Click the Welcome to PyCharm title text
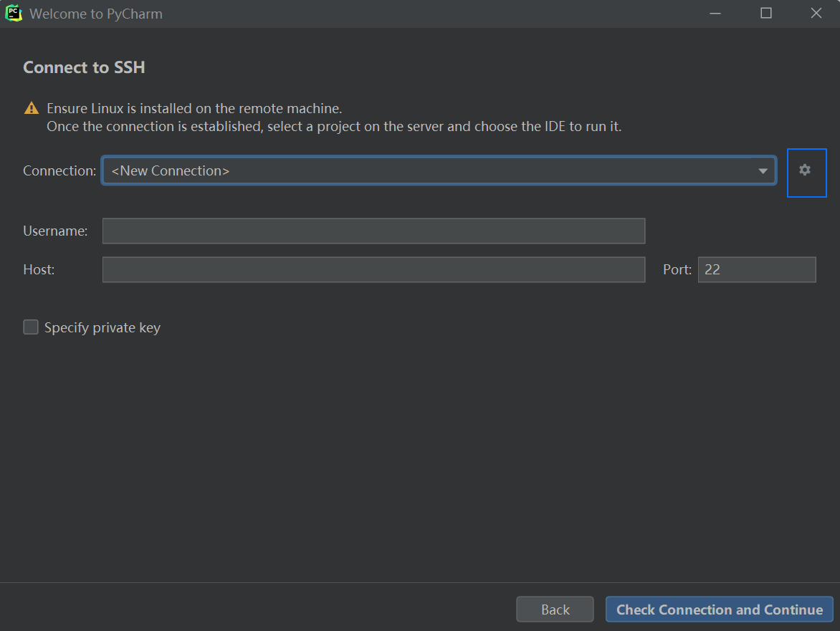This screenshot has width=840, height=631. [x=95, y=14]
